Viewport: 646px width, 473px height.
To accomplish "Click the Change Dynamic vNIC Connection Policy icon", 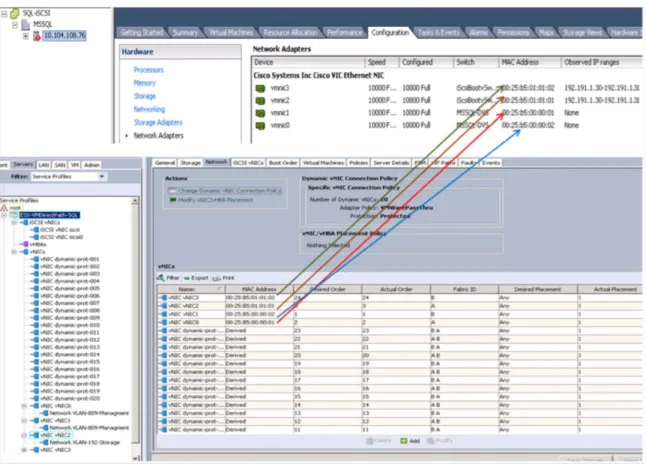I will pyautogui.click(x=172, y=191).
